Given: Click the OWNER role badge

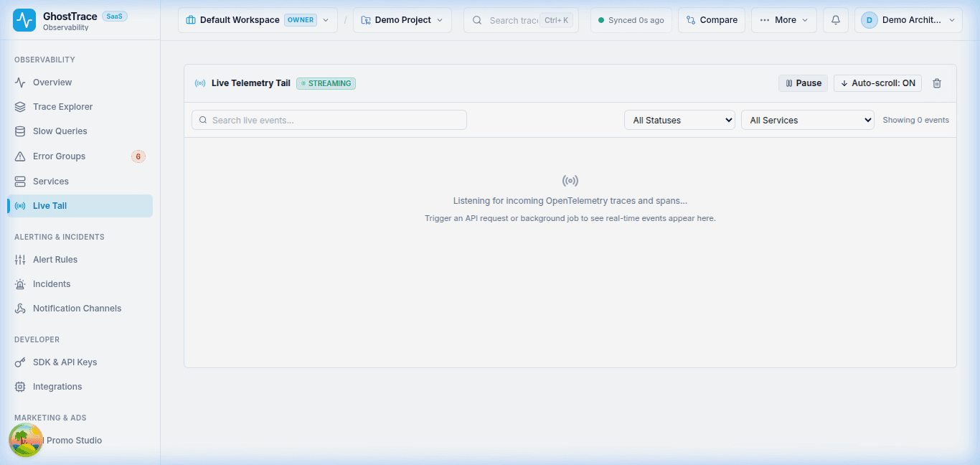Looking at the screenshot, I should tap(301, 20).
